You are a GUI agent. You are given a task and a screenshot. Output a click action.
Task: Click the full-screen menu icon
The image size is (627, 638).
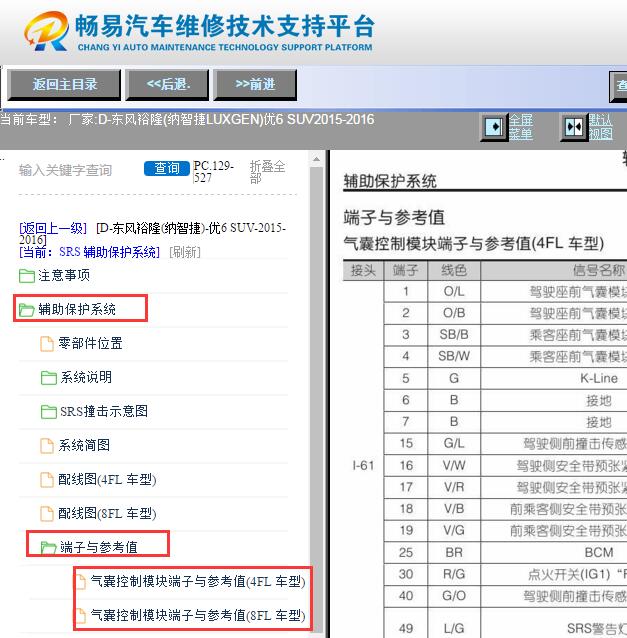point(494,127)
